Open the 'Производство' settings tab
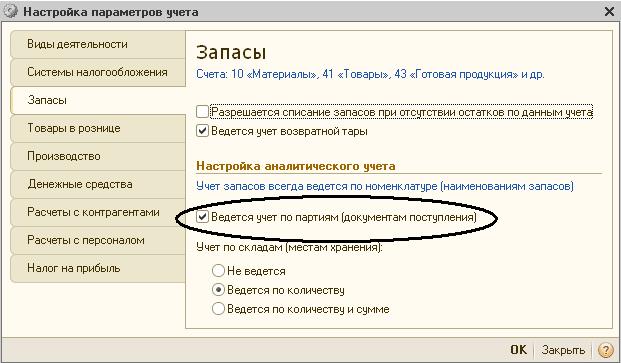The width and height of the screenshot is (621, 363). click(x=98, y=156)
